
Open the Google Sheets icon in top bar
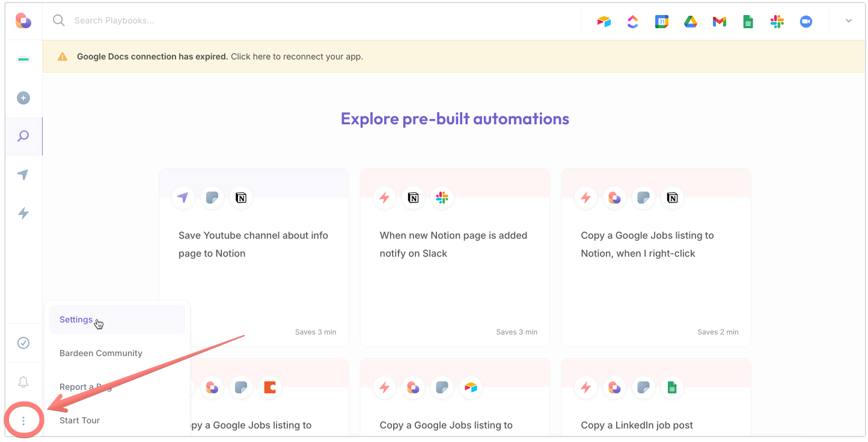pos(748,22)
